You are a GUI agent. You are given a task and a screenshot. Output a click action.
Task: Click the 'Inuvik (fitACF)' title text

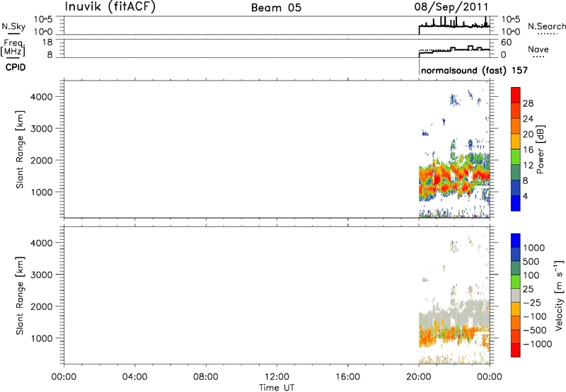pos(110,7)
